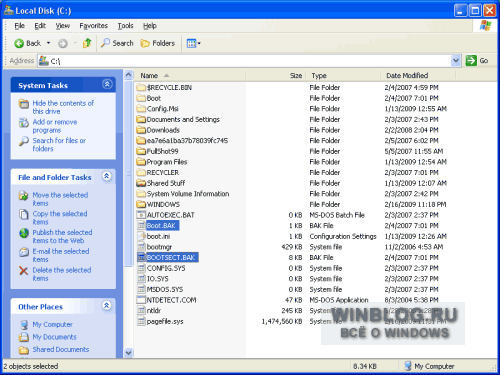The height and width of the screenshot is (375, 500).
Task: Click the task pane scroll up arrow
Action: pyautogui.click(x=128, y=75)
